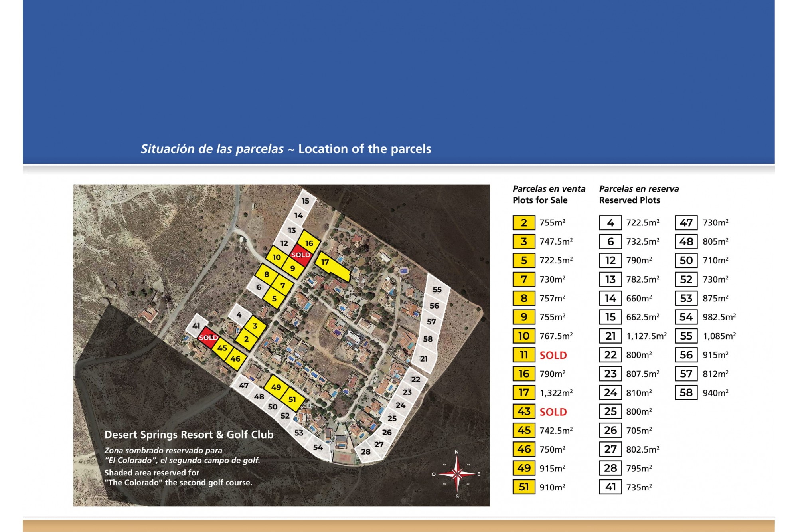798x532 pixels.
Task: Click plot 47 on the map
Action: coord(244,386)
